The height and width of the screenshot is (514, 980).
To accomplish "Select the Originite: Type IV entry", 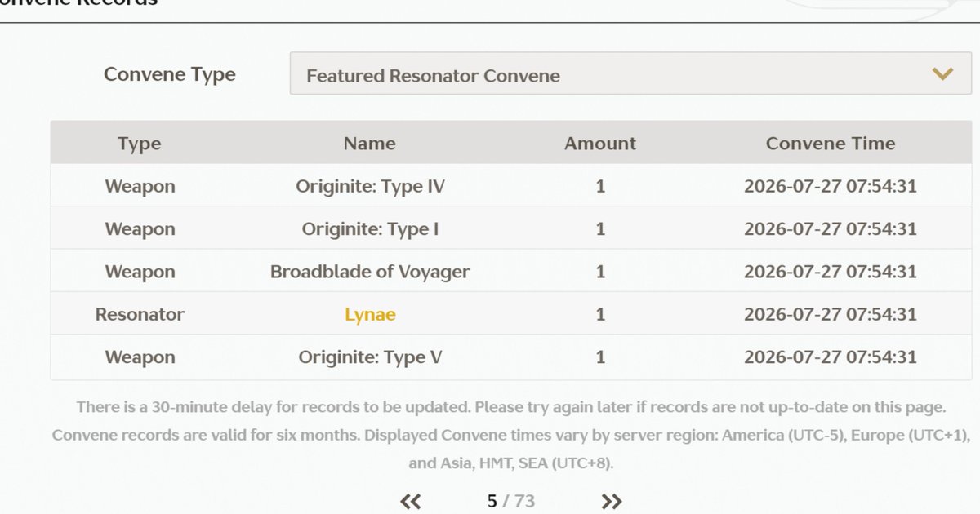I will [x=370, y=187].
